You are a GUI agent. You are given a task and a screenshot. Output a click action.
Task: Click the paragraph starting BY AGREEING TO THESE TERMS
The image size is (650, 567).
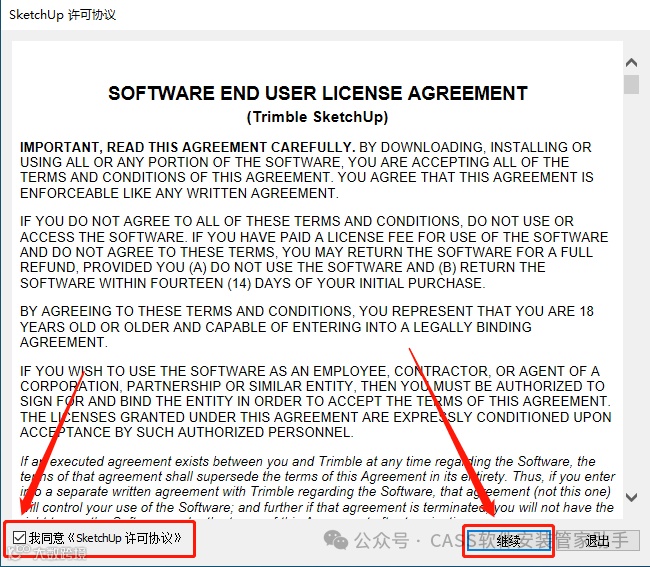(x=307, y=327)
